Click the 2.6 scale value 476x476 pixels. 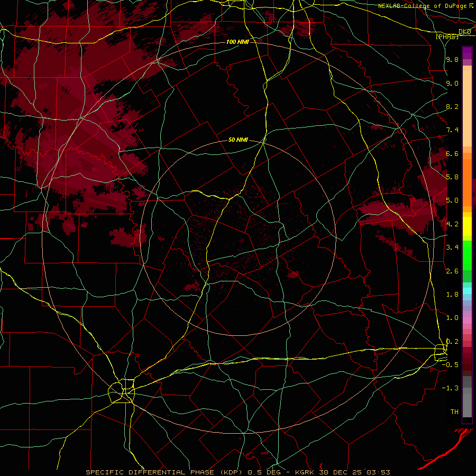pos(452,271)
